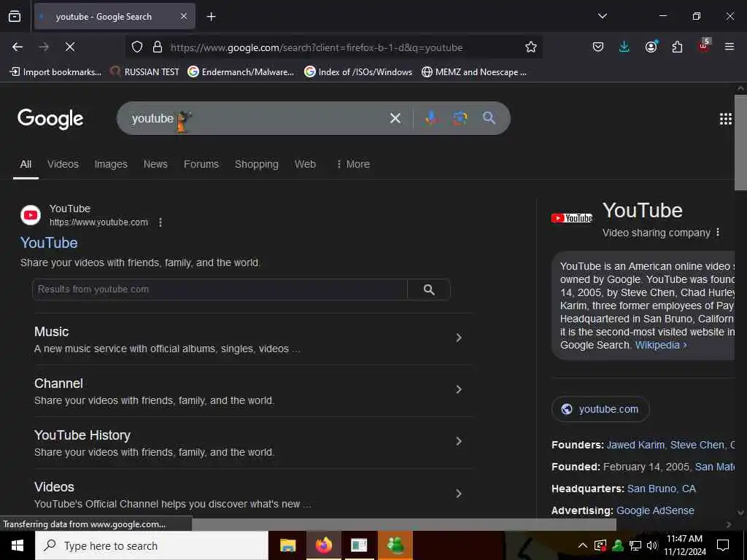Viewport: 747px width, 560px height.
Task: Select the All results tab
Action: coord(26,164)
